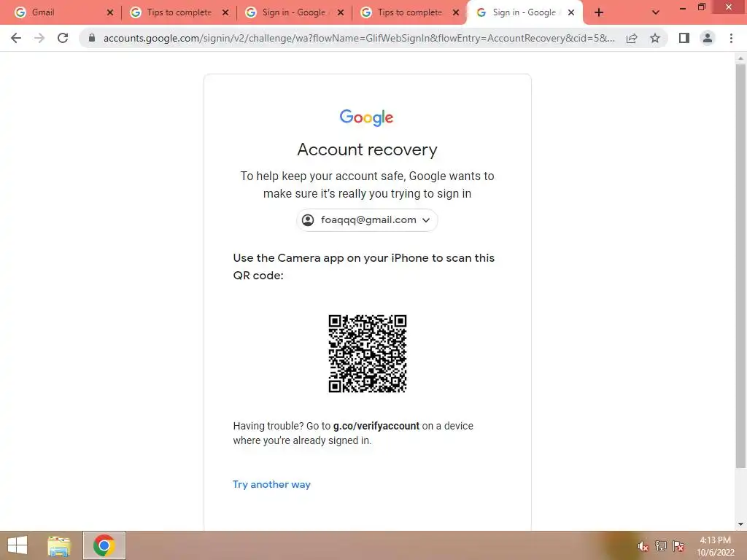
Task: Go back to the previous page
Action: 16,38
